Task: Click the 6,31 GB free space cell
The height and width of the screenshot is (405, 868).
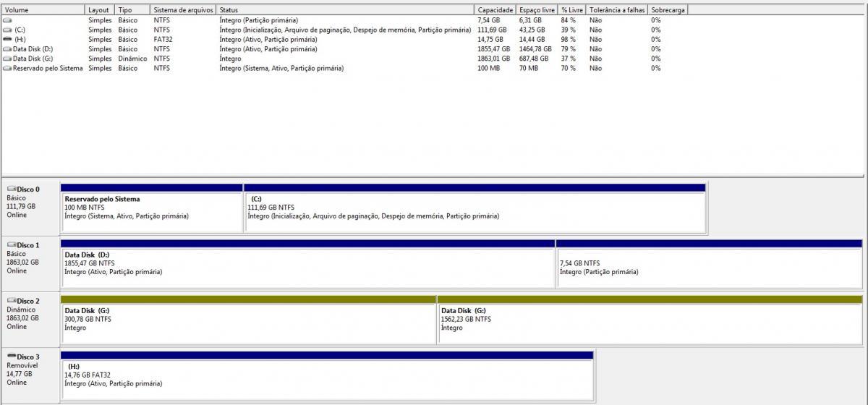Action: click(x=530, y=20)
